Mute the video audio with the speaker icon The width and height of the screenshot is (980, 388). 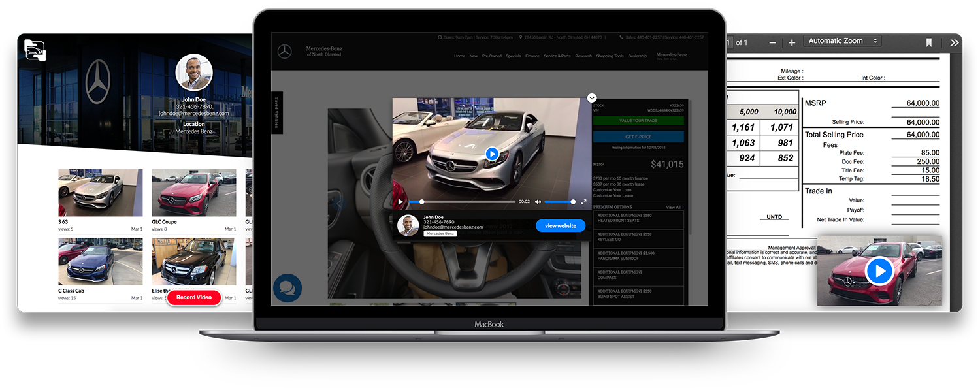click(x=538, y=202)
